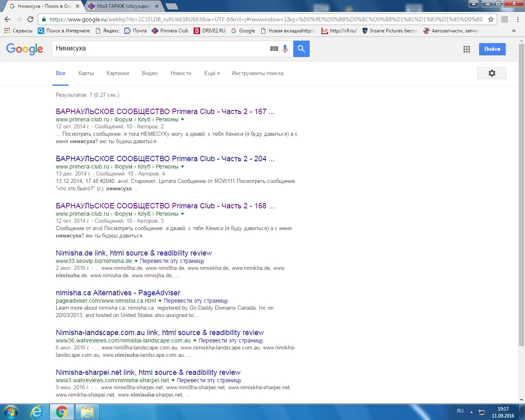Open the Windows Start menu

coord(11,412)
